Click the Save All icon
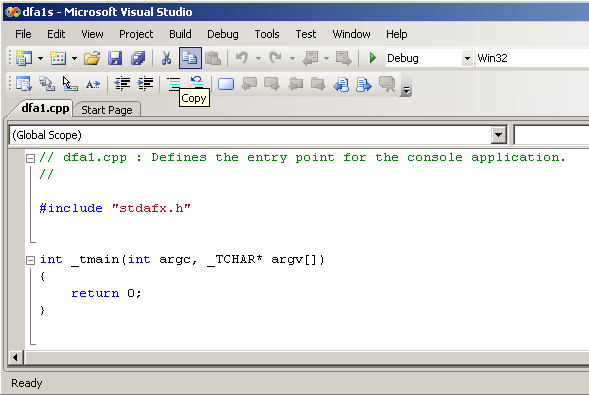Screen dimensions: 589x395 [138, 58]
